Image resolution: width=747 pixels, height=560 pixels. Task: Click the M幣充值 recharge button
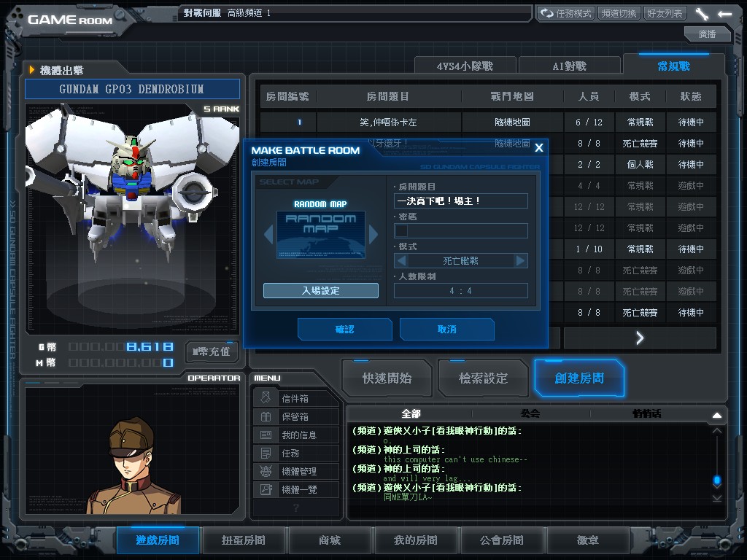(x=211, y=352)
